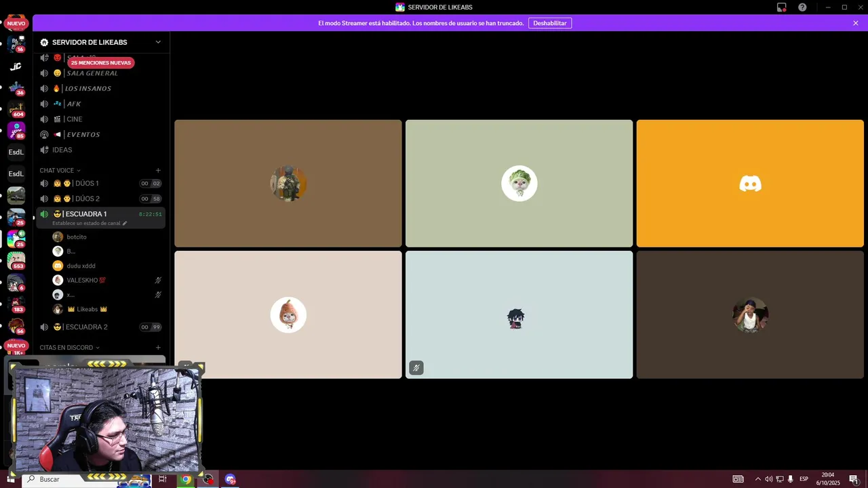The width and height of the screenshot is (868, 488).
Task: Add a channel to CITAS EN DISCORD
Action: 158,348
